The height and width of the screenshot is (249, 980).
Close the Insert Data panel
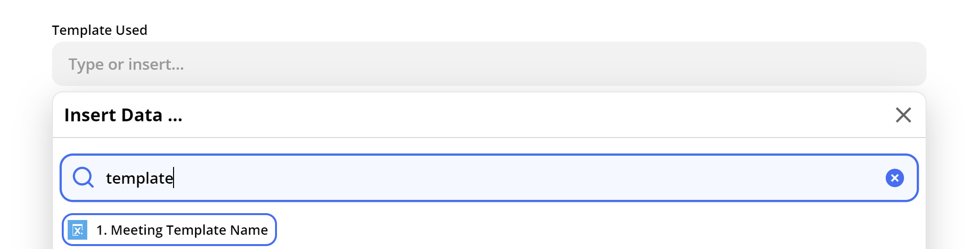(x=903, y=115)
